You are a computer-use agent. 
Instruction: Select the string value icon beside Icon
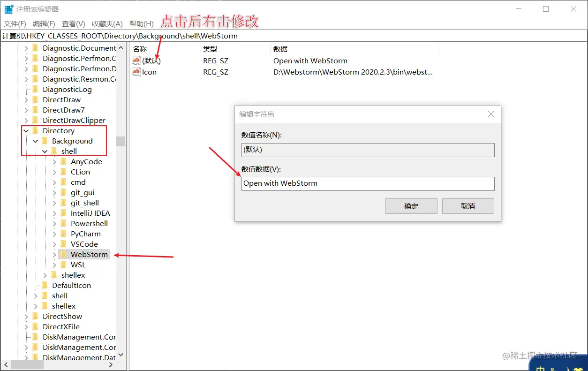[x=136, y=72]
